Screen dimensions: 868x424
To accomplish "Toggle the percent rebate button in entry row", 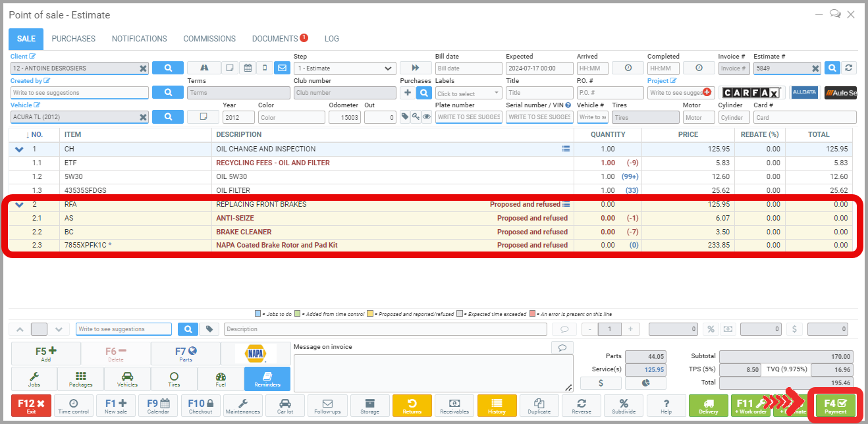I will coord(711,329).
